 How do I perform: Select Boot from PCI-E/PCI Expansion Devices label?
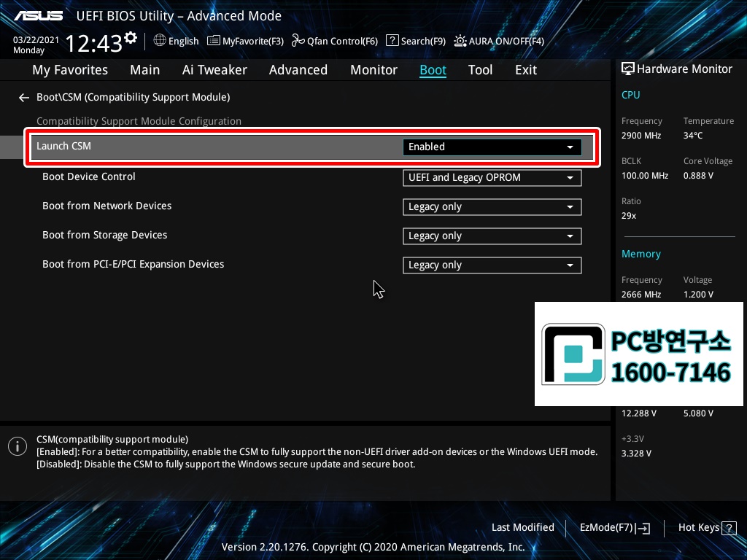coord(133,264)
